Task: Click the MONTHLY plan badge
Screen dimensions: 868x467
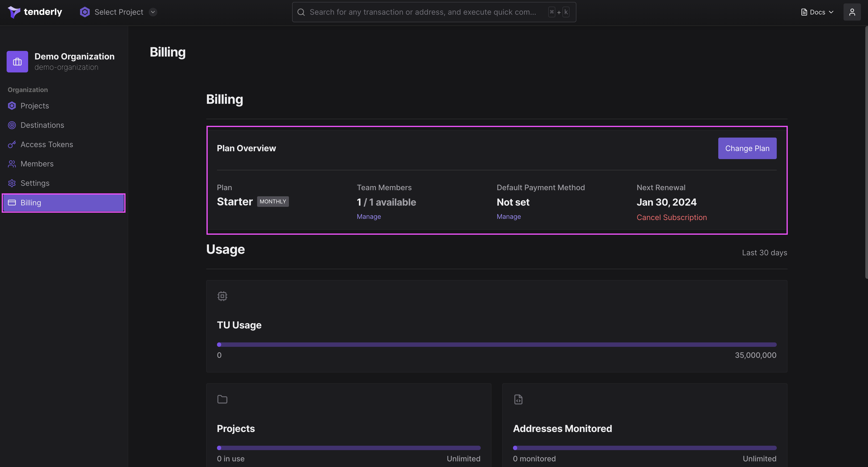Action: click(273, 201)
